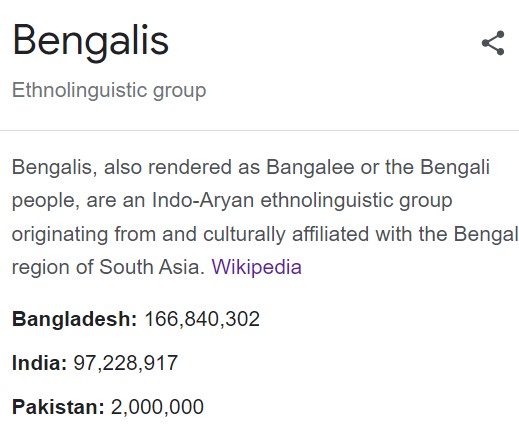Click the divider line below the subtitle

[x=259, y=130]
